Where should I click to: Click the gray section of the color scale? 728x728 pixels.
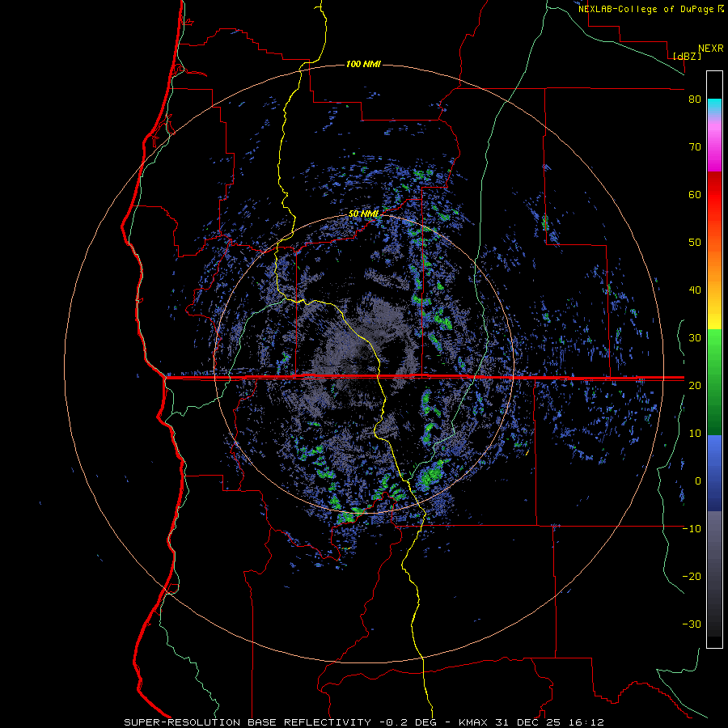tap(714, 574)
